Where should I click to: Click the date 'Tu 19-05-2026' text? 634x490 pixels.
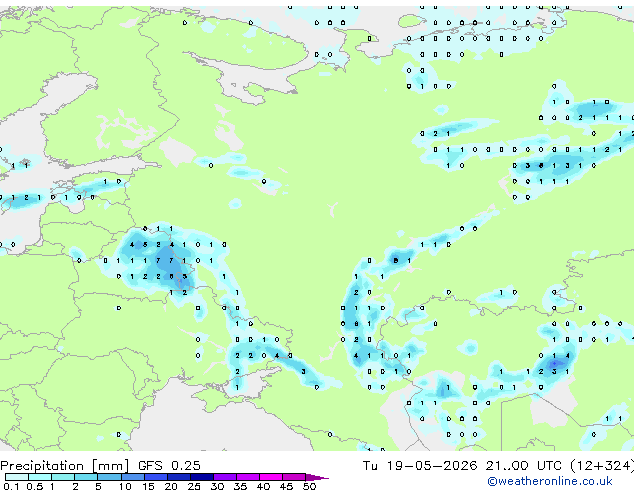[x=420, y=466]
